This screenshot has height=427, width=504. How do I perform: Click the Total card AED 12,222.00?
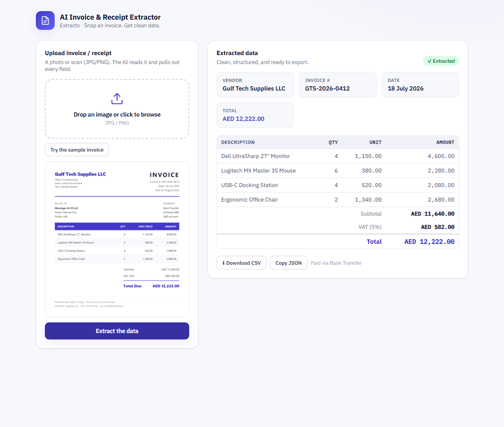coord(255,115)
